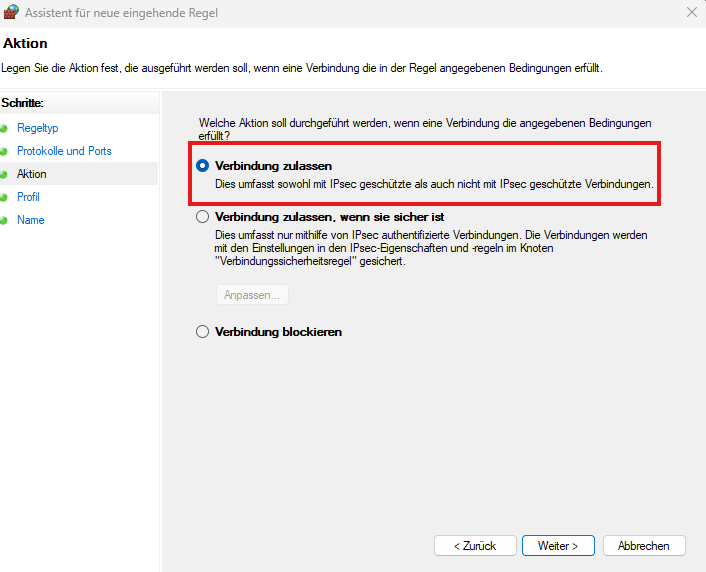706x572 pixels.
Task: Click the 'Anpassen...' button
Action: [x=252, y=295]
